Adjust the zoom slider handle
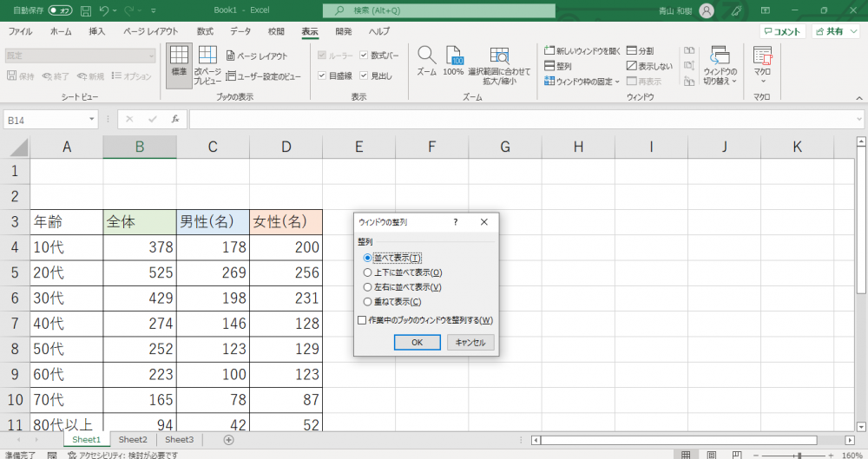This screenshot has height=459, width=868. [x=799, y=456]
